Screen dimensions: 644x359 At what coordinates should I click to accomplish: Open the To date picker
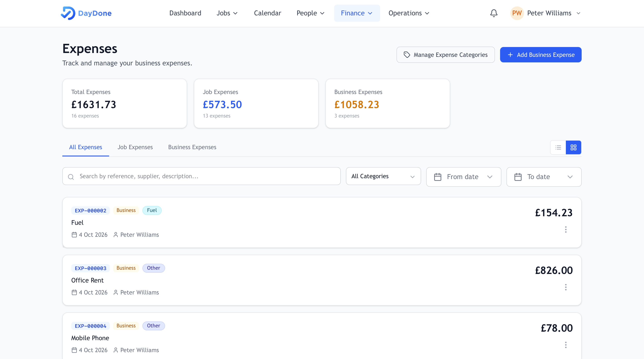[544, 177]
